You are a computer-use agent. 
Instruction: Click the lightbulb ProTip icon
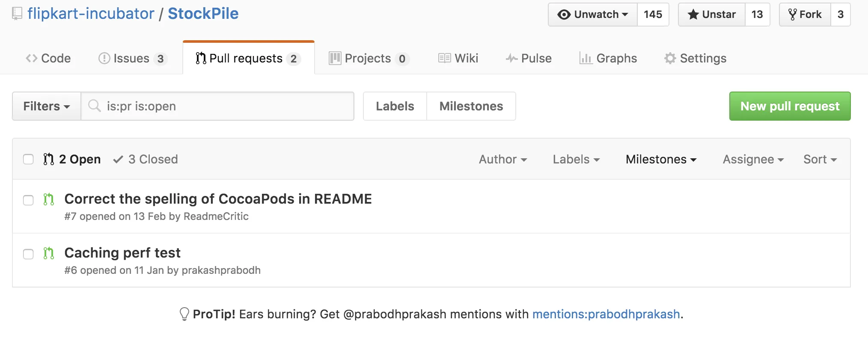[x=184, y=314]
